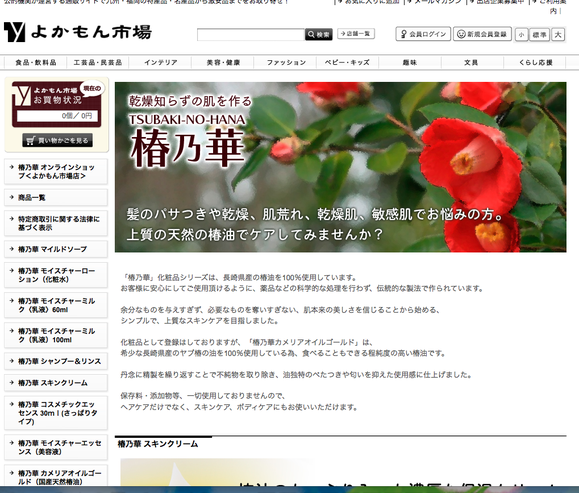Click the お買物状況 cart status panel
This screenshot has height=493, width=579.
tap(56, 105)
